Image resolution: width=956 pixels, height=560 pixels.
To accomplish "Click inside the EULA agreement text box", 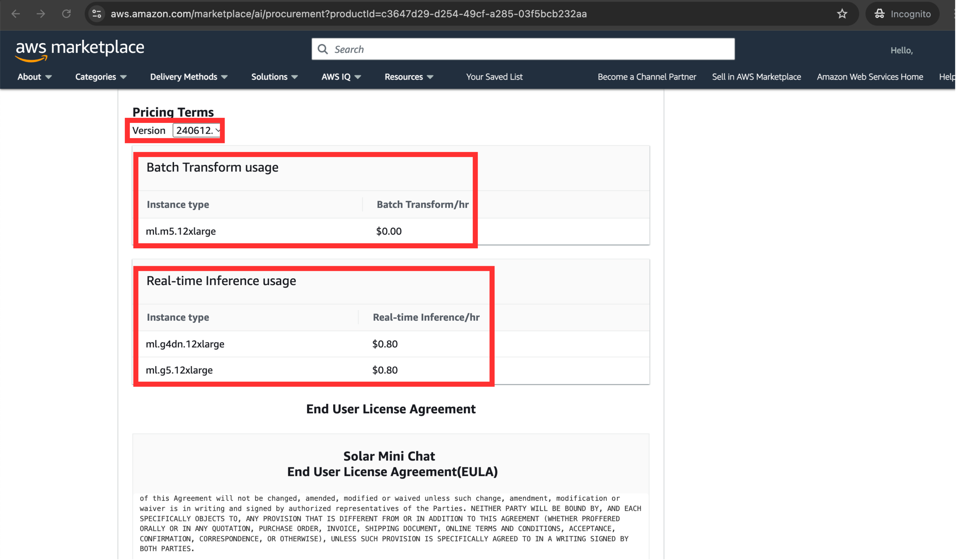I will point(391,524).
